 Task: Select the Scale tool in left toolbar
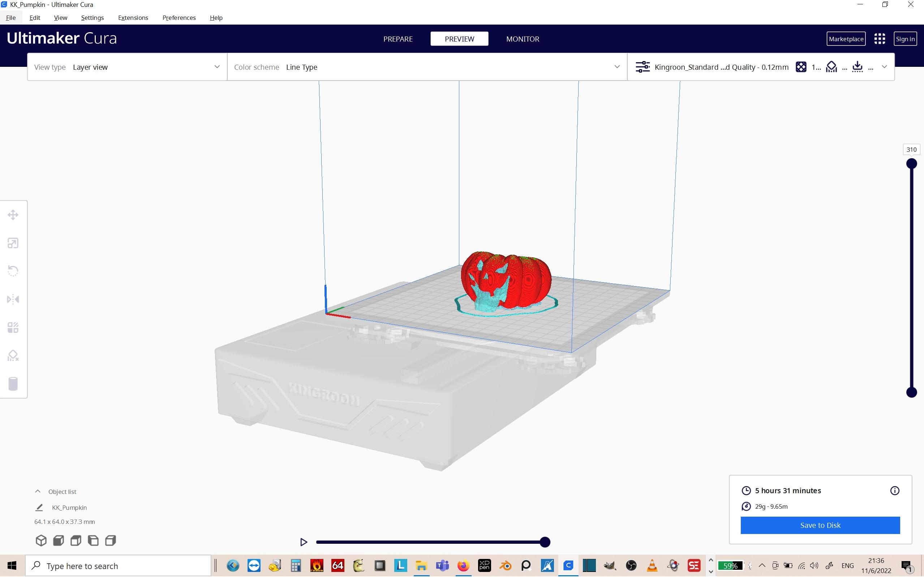[x=13, y=243]
